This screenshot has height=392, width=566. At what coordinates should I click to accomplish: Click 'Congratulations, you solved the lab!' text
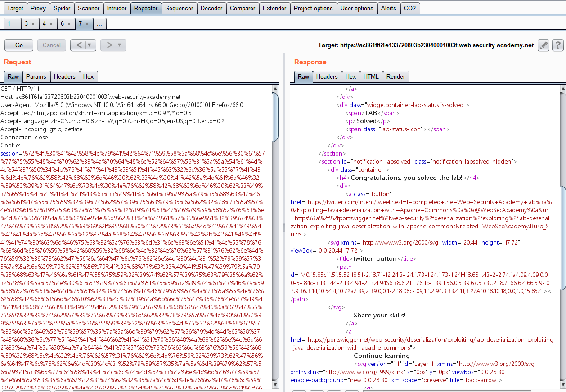407,178
